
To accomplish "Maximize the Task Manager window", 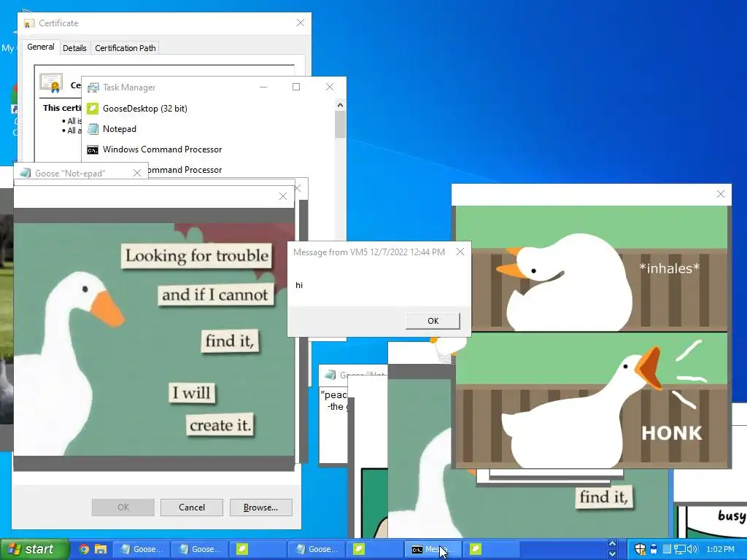I will (x=296, y=87).
